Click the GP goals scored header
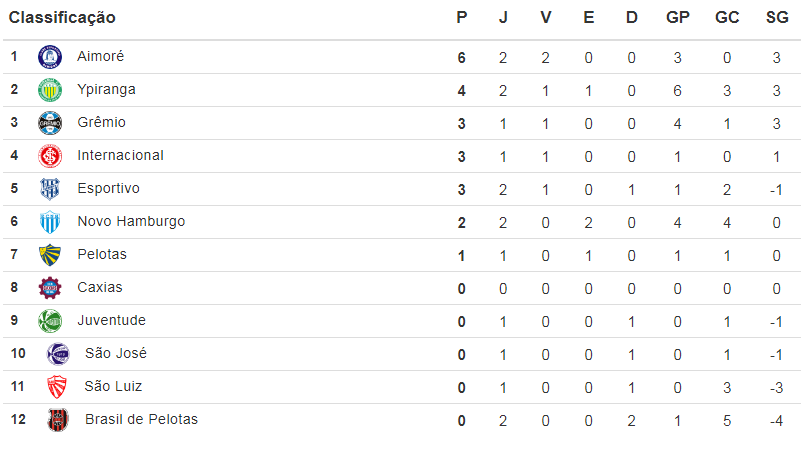 click(x=677, y=18)
